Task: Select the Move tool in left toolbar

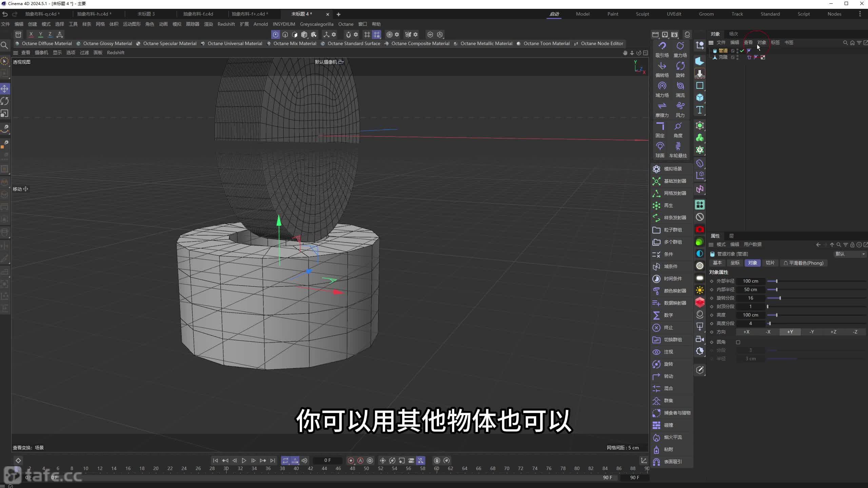Action: point(5,89)
